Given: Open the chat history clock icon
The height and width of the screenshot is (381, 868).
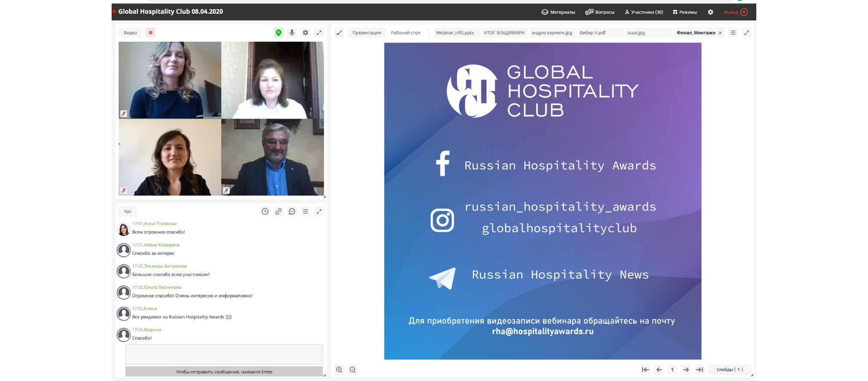Looking at the screenshot, I should click(265, 212).
